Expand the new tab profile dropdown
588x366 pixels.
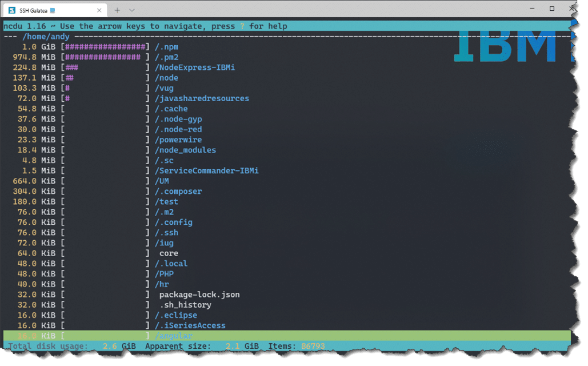(132, 10)
